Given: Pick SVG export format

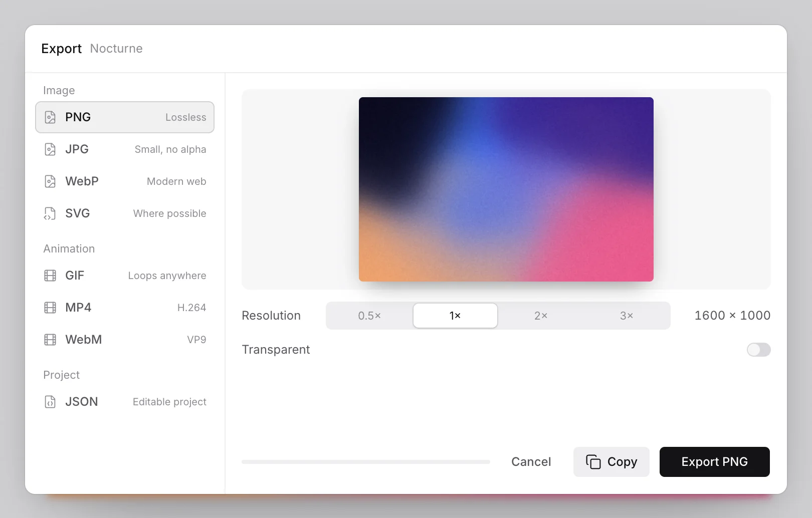Looking at the screenshot, I should point(125,213).
